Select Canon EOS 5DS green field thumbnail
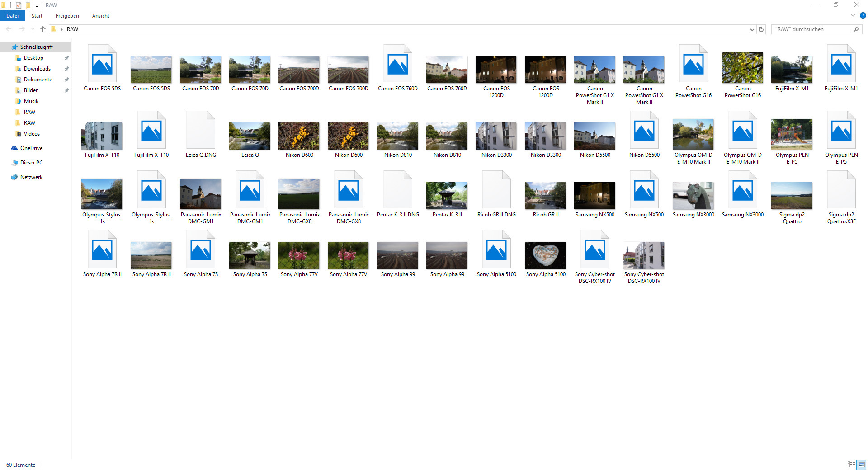 coord(151,70)
